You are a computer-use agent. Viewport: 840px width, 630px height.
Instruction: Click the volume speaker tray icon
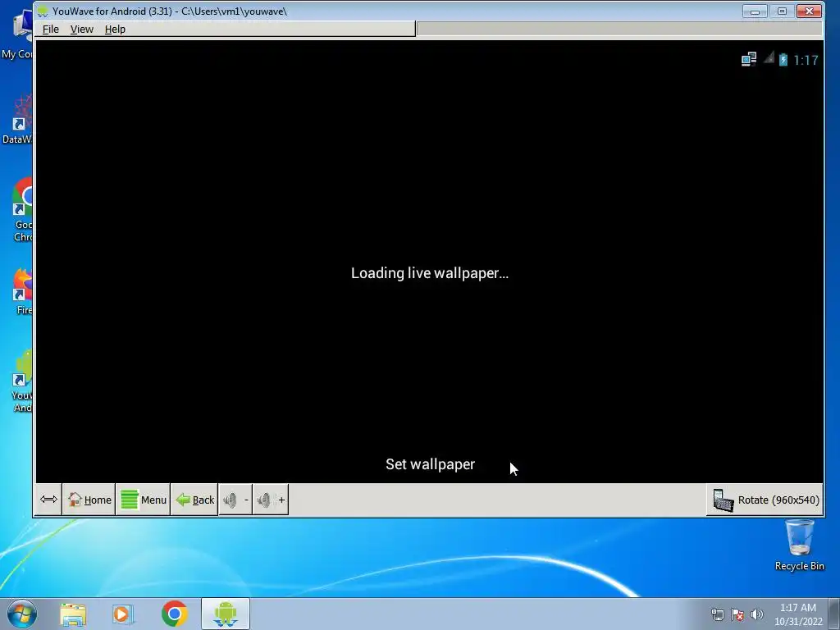point(757,614)
